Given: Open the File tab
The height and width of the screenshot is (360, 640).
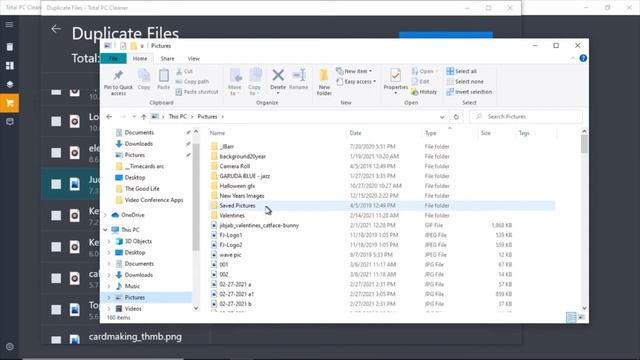Looking at the screenshot, I should coord(113,59).
